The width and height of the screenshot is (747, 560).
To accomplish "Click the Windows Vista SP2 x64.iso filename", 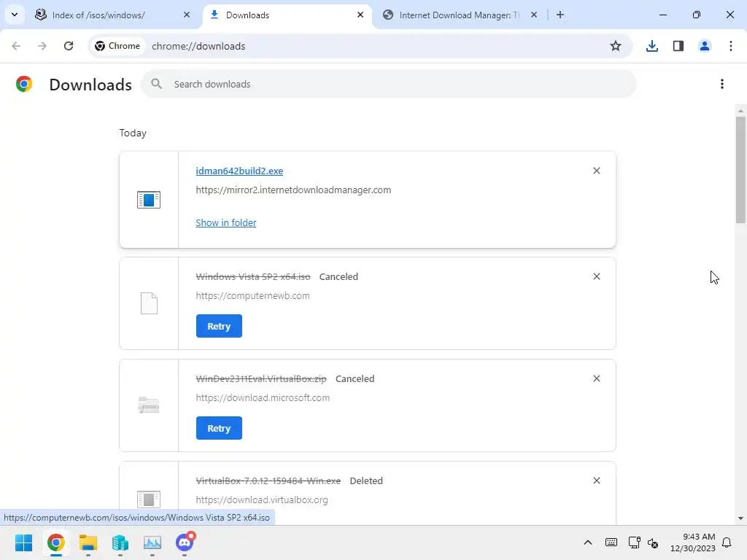I will [x=253, y=276].
